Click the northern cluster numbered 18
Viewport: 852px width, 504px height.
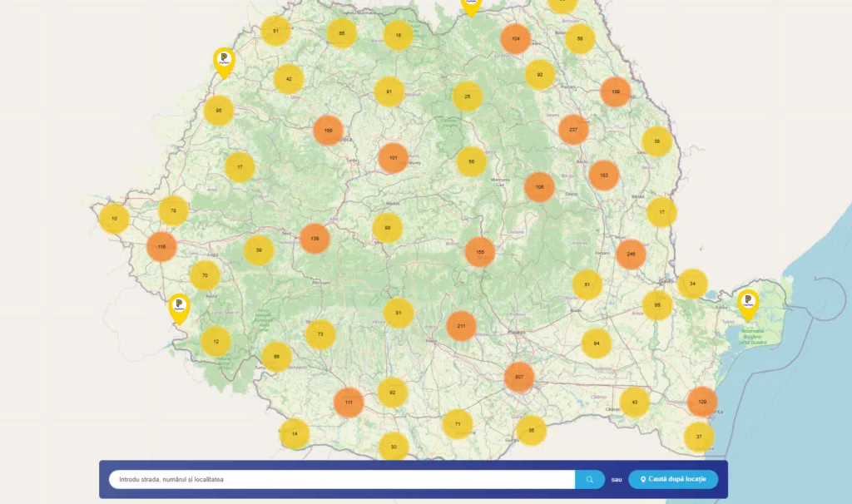[399, 35]
